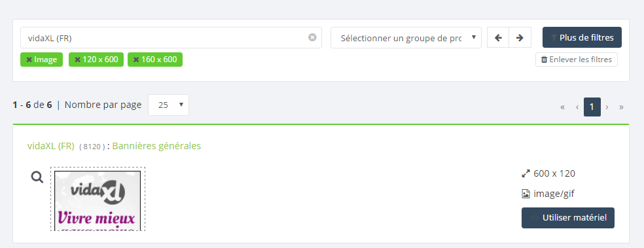
Task: Go to first page with double-left chevron
Action: [x=562, y=107]
